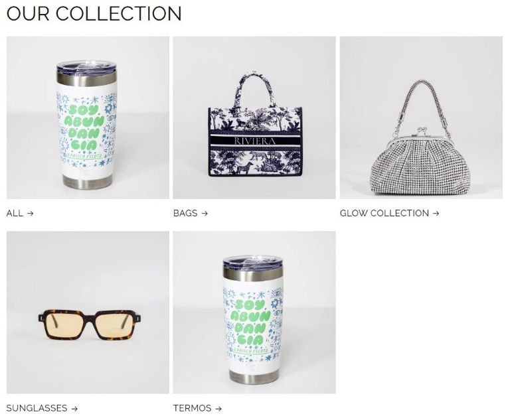Select the Soy Abundancia tumbler thumbnail above ALL
Screen dimensions: 510x420
tap(88, 117)
